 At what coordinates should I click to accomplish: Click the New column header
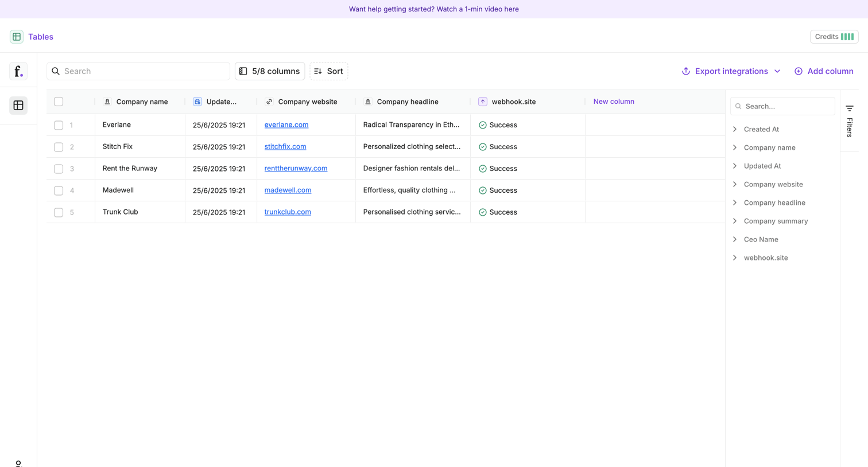(614, 102)
